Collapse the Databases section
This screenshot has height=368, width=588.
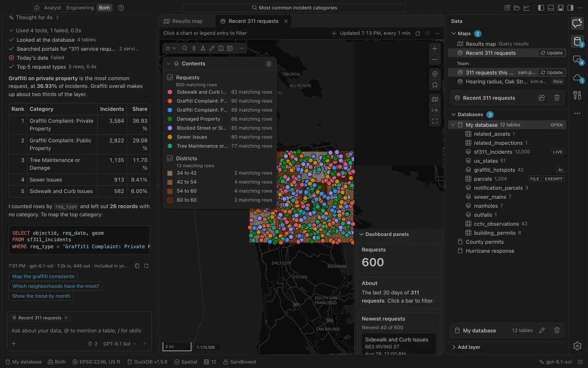click(x=454, y=114)
